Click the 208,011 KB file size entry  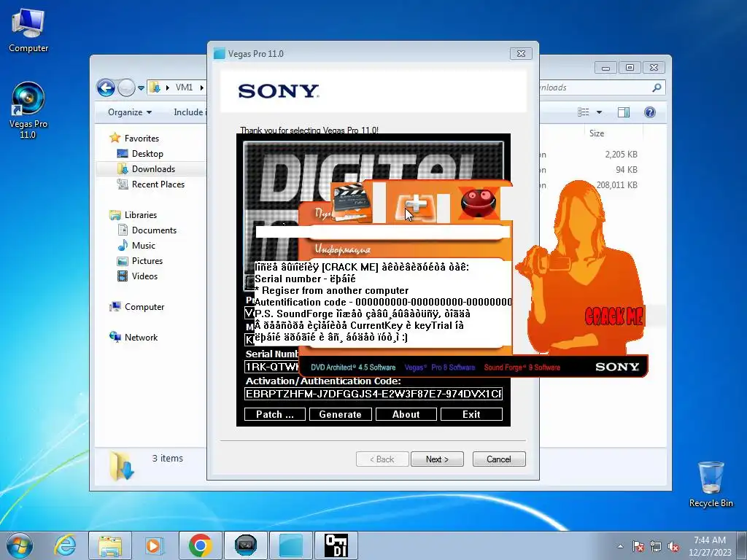click(x=617, y=184)
